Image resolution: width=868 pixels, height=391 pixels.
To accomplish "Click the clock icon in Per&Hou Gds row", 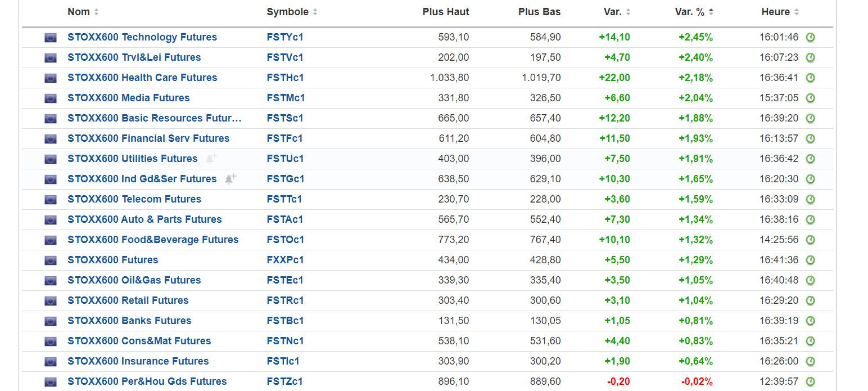I will 810,381.
